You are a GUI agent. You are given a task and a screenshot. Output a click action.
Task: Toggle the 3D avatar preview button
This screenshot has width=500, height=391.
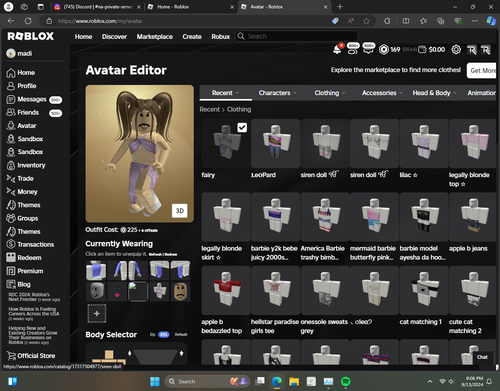pyautogui.click(x=180, y=211)
